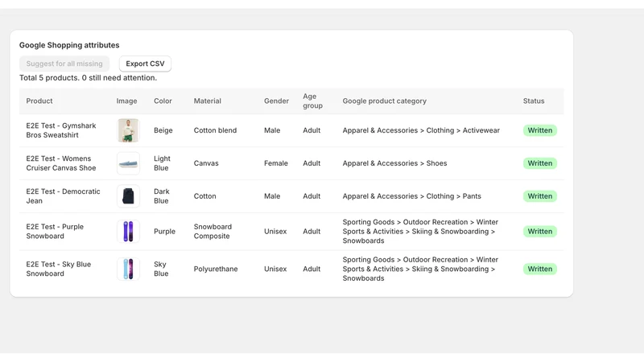Open the Sky Blue Snowboard product image
Screen dimensions: 644x362
128,269
